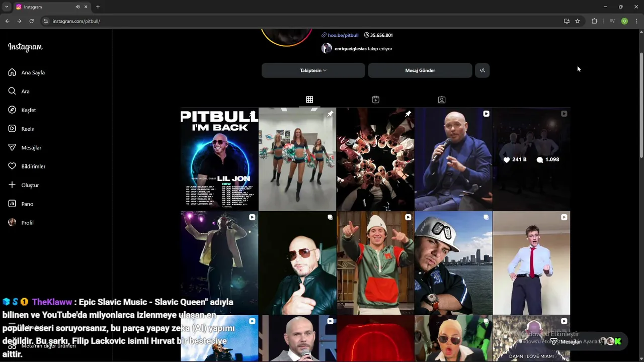Viewport: 644px width, 362px height.
Task: Open the DAMN I LOVE MIAMI post
Action: (x=531, y=338)
